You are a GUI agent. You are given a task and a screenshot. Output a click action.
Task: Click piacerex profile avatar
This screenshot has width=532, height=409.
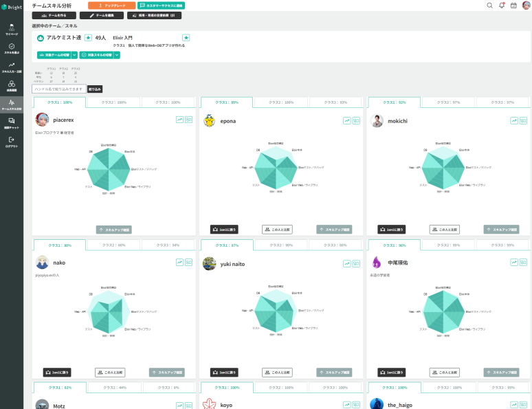pos(42,120)
